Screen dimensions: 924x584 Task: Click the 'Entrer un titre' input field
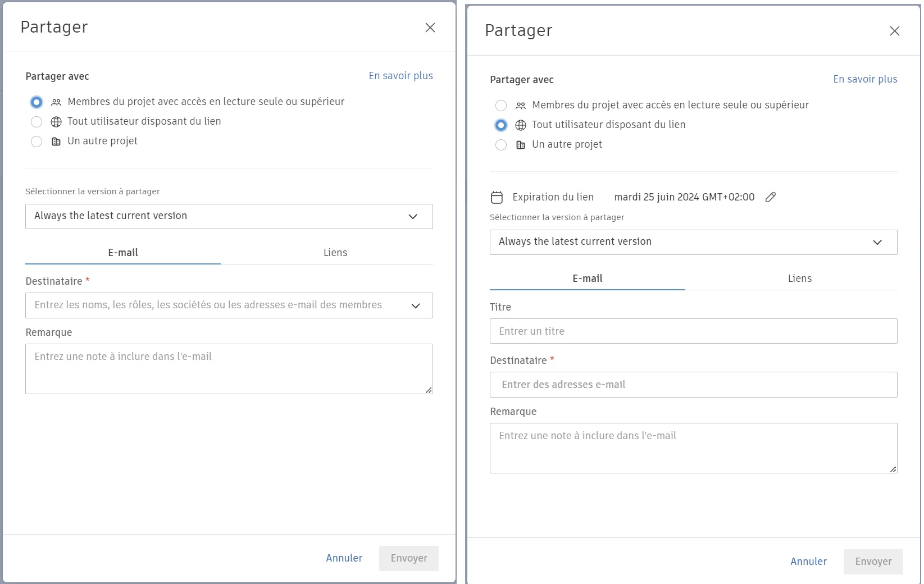[693, 331]
